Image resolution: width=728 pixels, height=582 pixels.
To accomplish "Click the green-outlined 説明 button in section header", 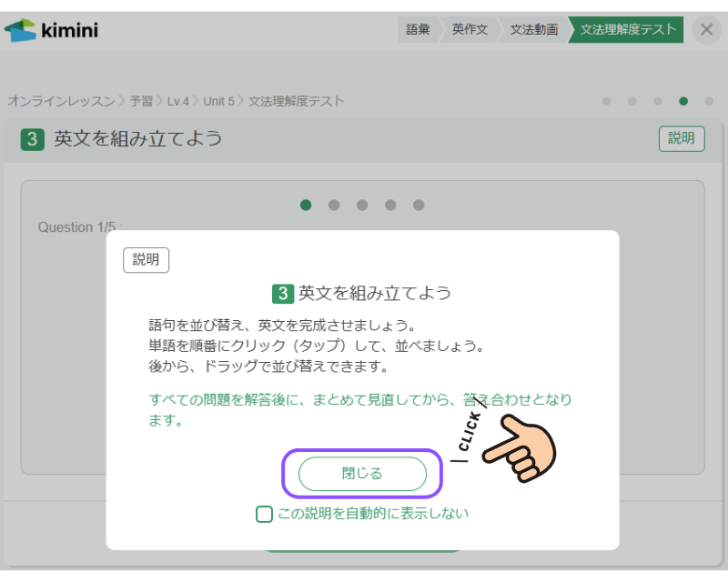I will 681,138.
